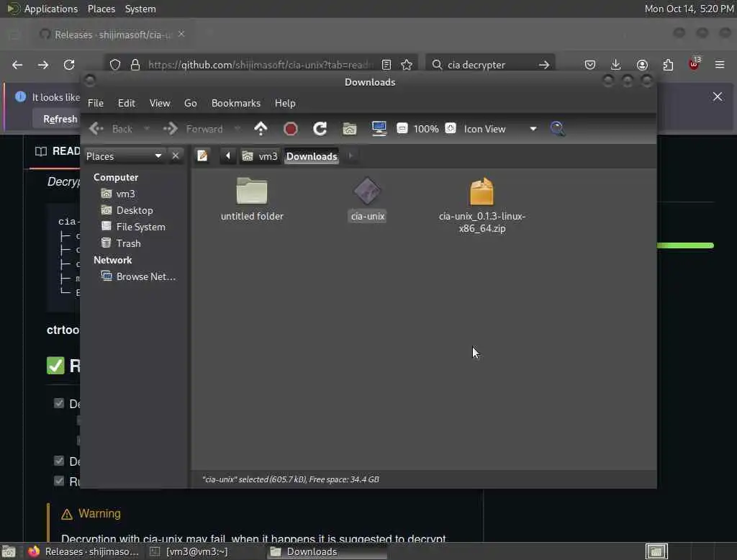Zoom in with the plus icon

pyautogui.click(x=451, y=128)
